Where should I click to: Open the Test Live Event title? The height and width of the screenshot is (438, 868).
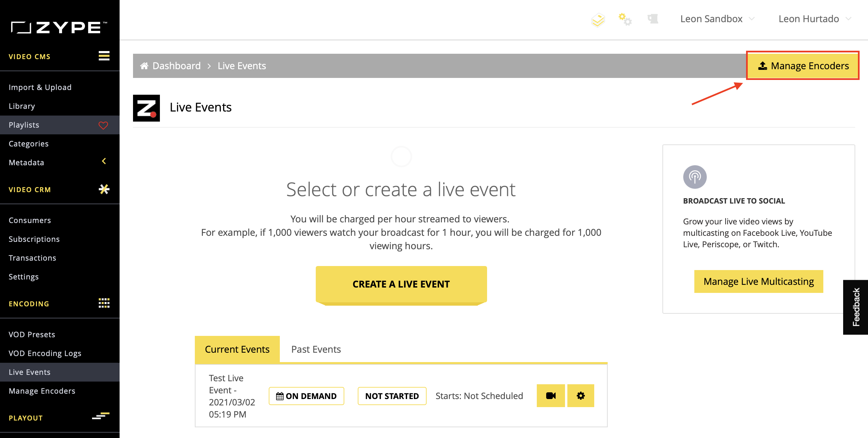[232, 396]
